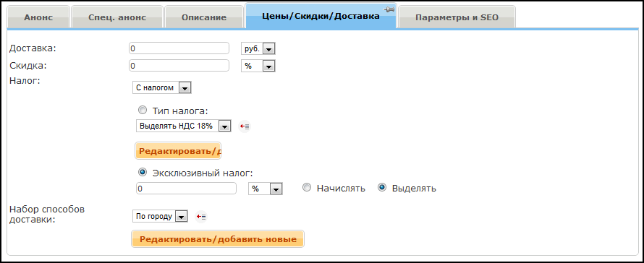Open the Выделять НДС 18% dropdown
Viewport: 644px width, 263px height.
point(184,126)
